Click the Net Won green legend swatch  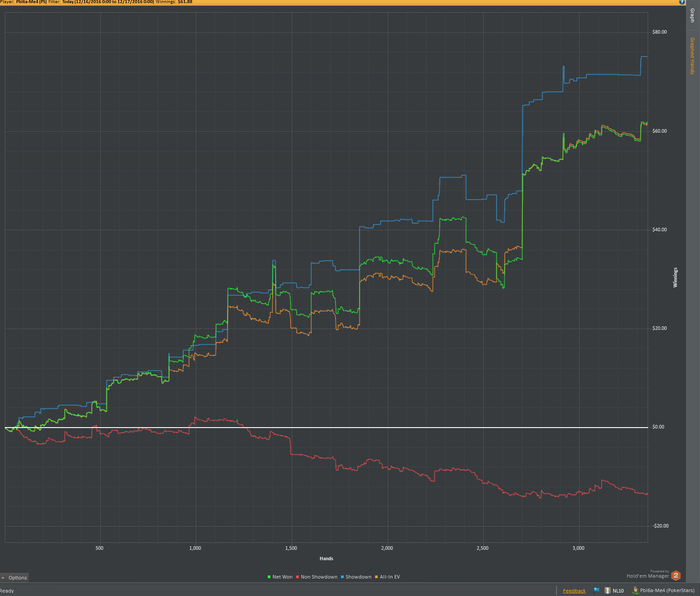(269, 577)
